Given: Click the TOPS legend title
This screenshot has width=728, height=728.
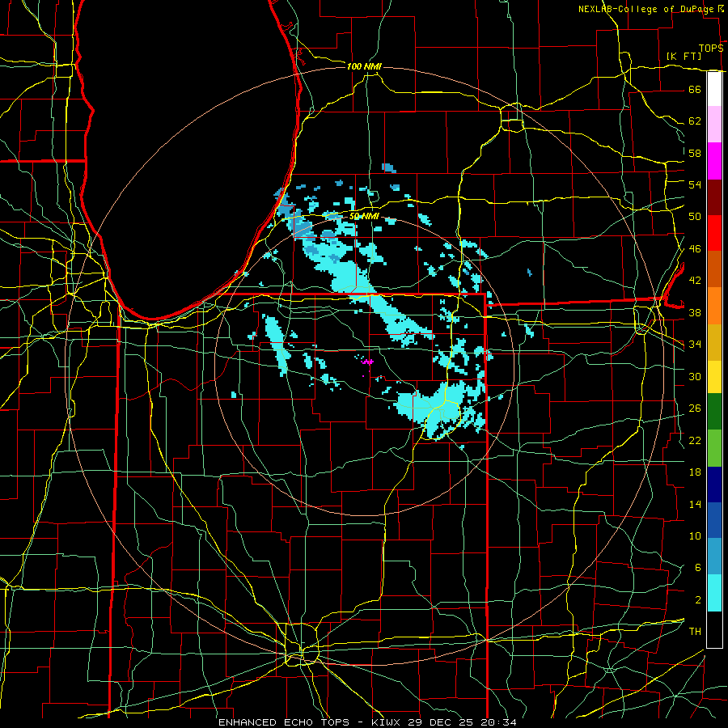Looking at the screenshot, I should pyautogui.click(x=711, y=48).
